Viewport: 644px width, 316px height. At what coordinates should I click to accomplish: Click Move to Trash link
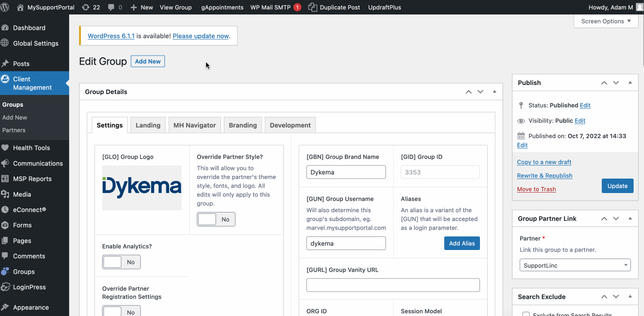click(536, 189)
